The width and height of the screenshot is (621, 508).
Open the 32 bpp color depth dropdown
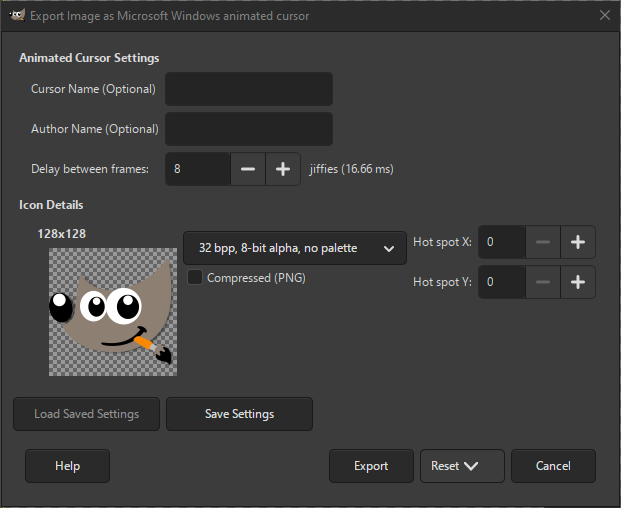coord(295,248)
